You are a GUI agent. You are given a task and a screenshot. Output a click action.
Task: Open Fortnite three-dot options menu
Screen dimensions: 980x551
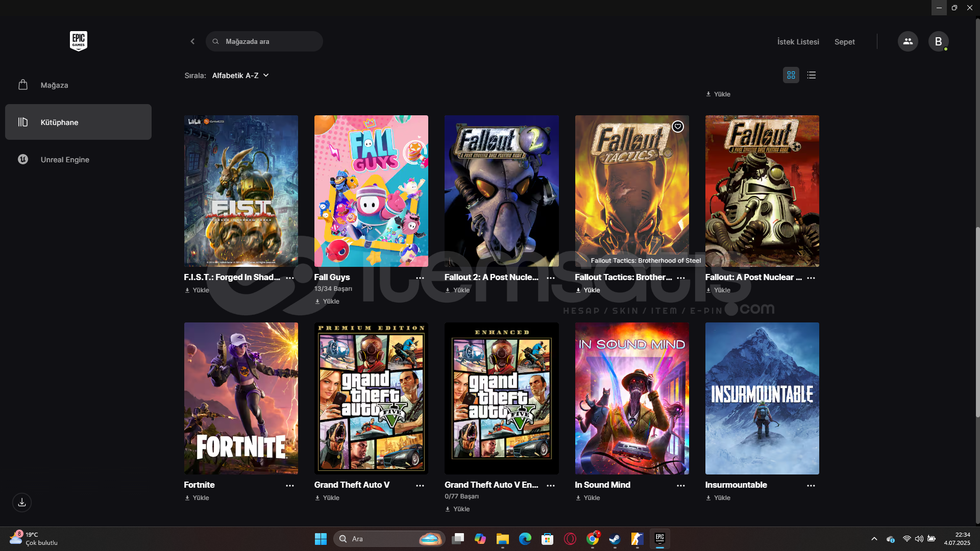tap(290, 486)
